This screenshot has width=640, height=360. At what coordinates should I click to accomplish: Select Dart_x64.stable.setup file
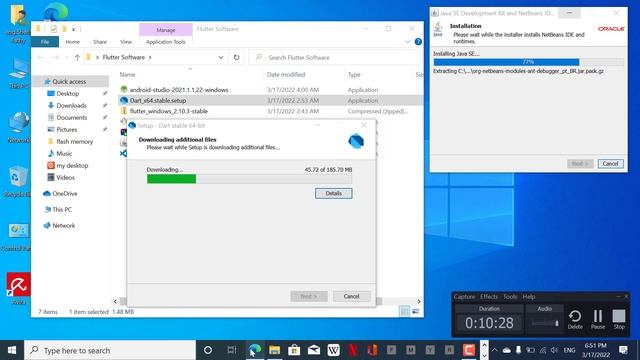click(x=158, y=100)
